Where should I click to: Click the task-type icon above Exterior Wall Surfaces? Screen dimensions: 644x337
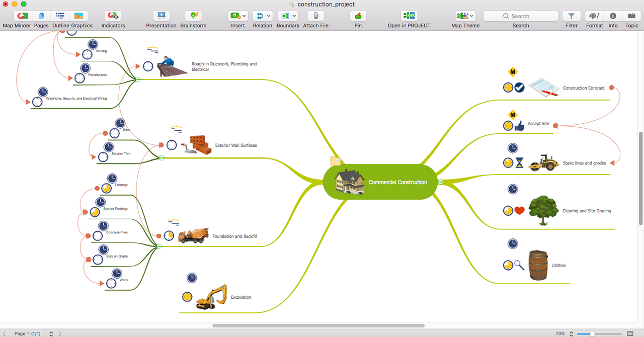click(x=176, y=129)
